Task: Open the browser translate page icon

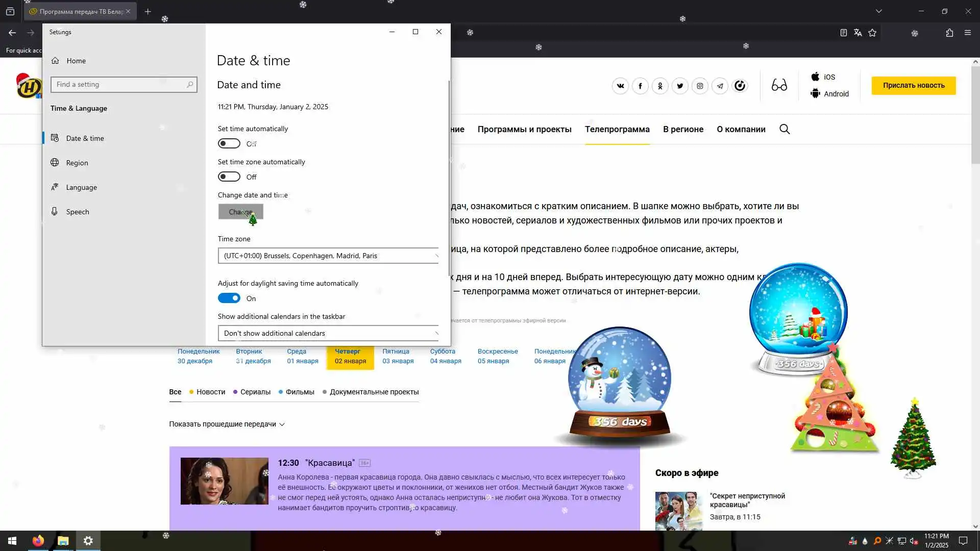Action: (857, 33)
